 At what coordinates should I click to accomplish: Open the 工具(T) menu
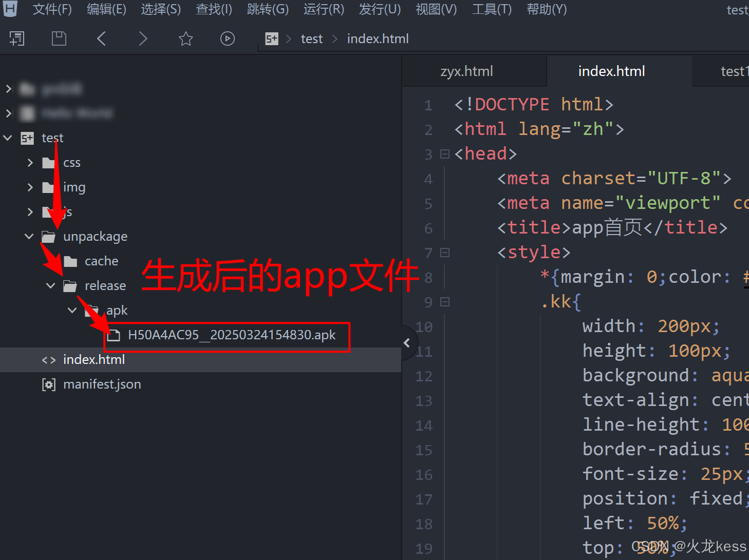pos(492,9)
